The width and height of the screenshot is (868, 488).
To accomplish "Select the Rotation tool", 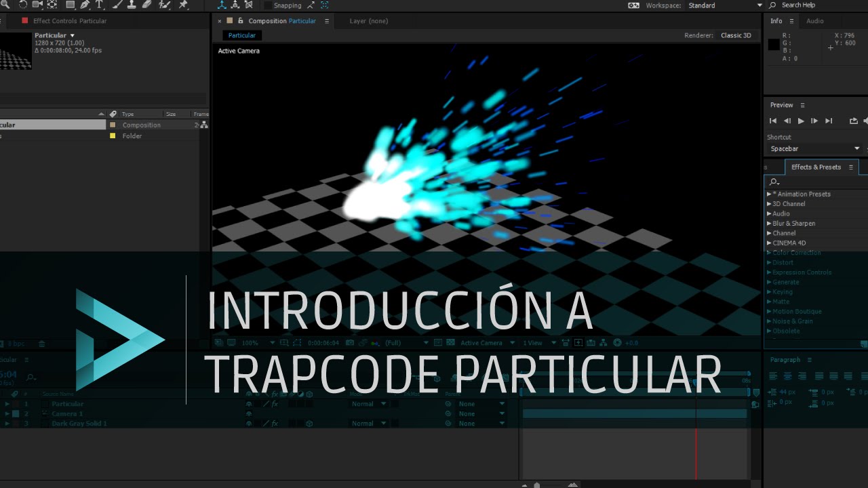I will point(22,5).
